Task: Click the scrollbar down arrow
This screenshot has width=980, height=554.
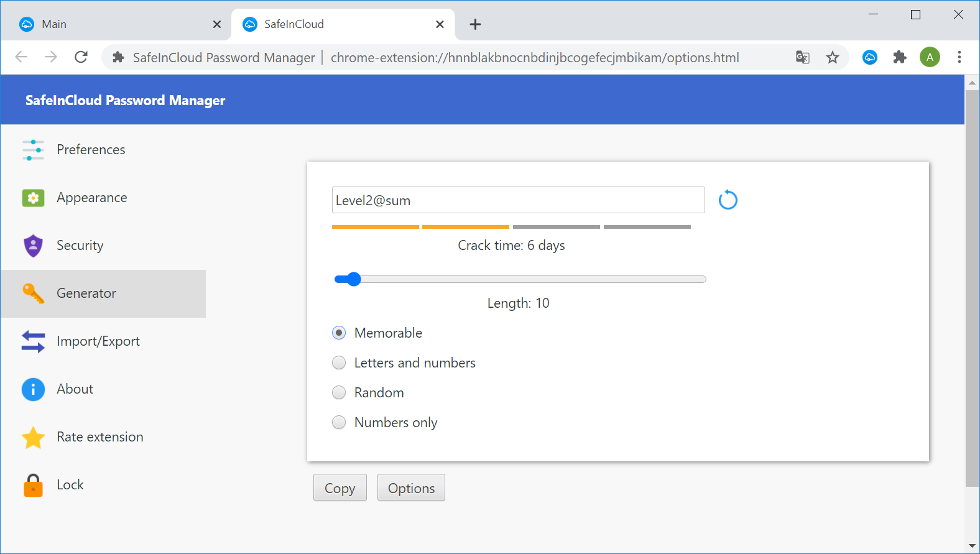Action: point(972,546)
